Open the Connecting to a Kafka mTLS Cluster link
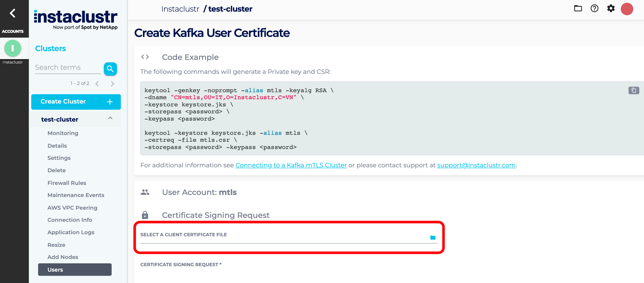 tap(291, 165)
